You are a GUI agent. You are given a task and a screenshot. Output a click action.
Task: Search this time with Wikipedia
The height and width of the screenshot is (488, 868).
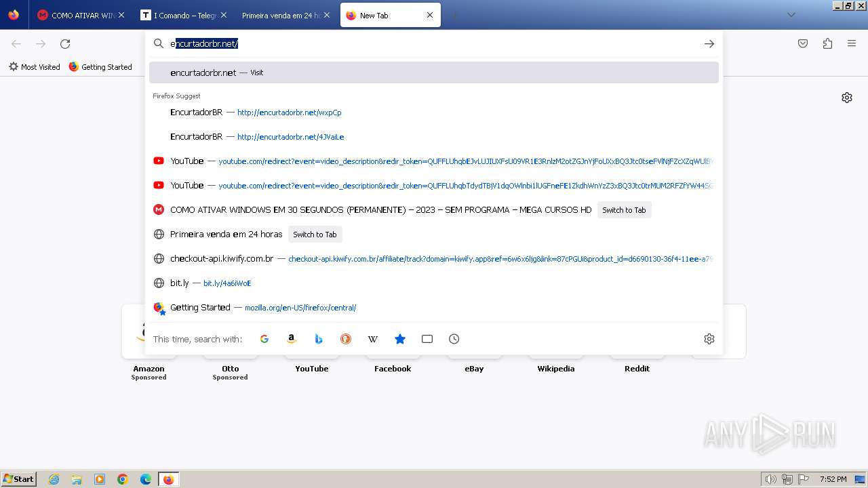coord(373,339)
